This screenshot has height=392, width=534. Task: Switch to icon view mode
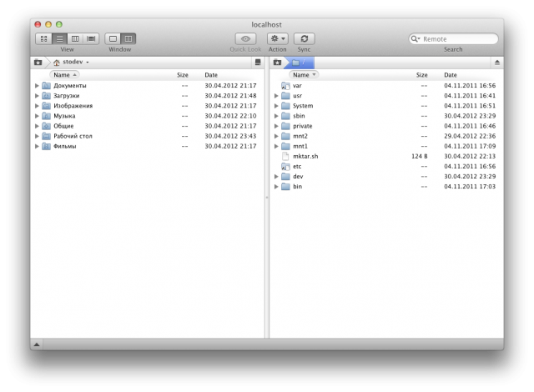tap(44, 38)
